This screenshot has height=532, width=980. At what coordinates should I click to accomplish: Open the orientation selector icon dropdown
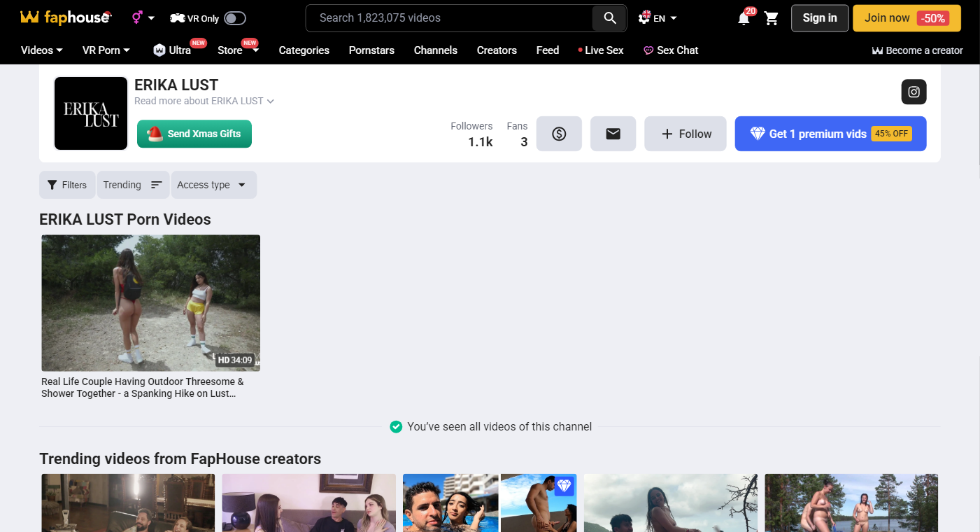[143, 18]
